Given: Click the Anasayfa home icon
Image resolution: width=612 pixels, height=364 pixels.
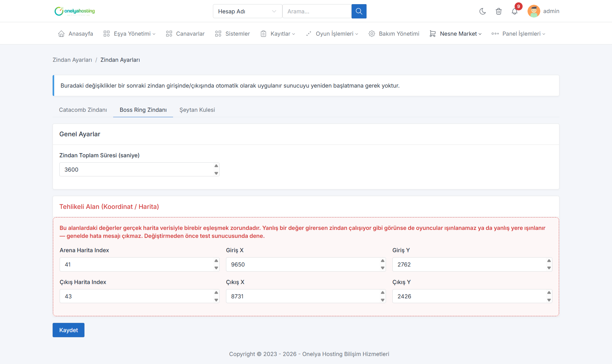Looking at the screenshot, I should coord(62,34).
